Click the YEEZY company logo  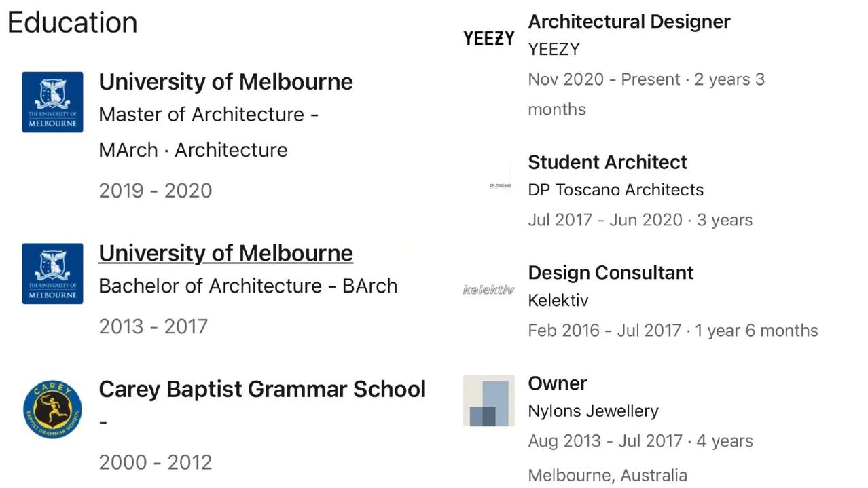point(488,39)
